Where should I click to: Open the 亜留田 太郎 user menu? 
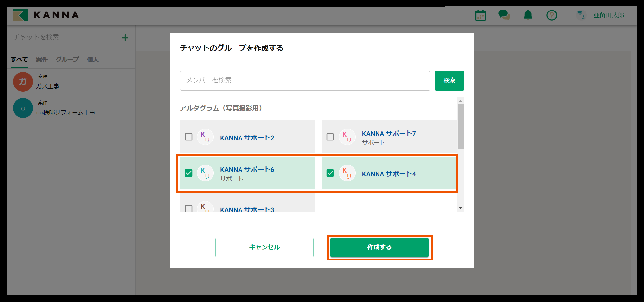coord(601,15)
